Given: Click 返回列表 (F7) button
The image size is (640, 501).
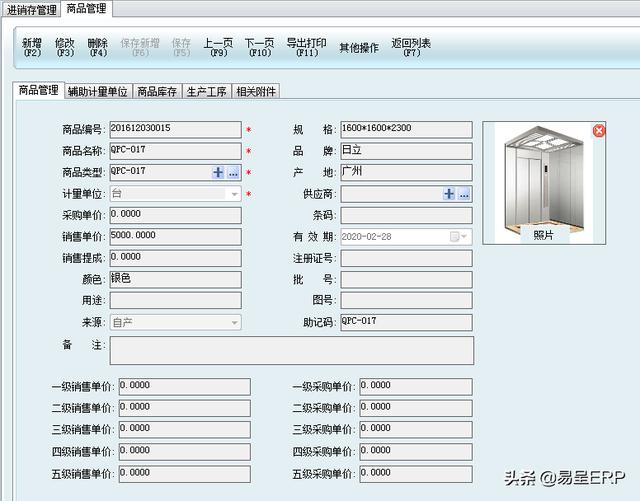Looking at the screenshot, I should coord(411,47).
